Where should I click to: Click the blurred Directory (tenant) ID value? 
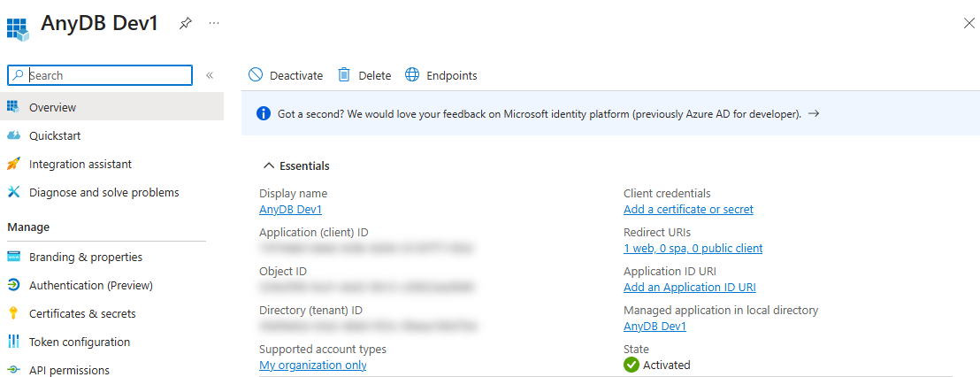point(369,326)
